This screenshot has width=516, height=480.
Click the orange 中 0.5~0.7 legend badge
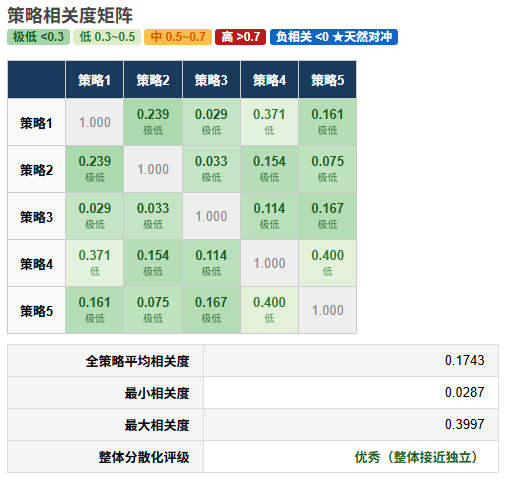178,37
